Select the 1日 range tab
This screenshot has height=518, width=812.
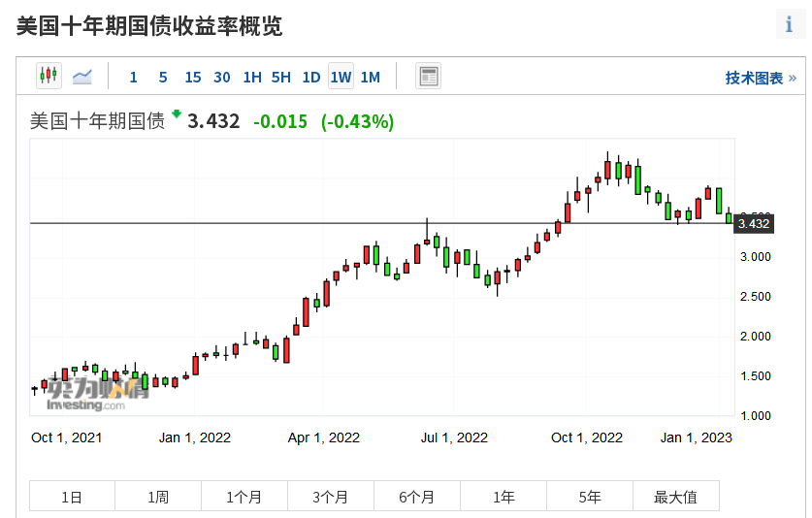(72, 497)
